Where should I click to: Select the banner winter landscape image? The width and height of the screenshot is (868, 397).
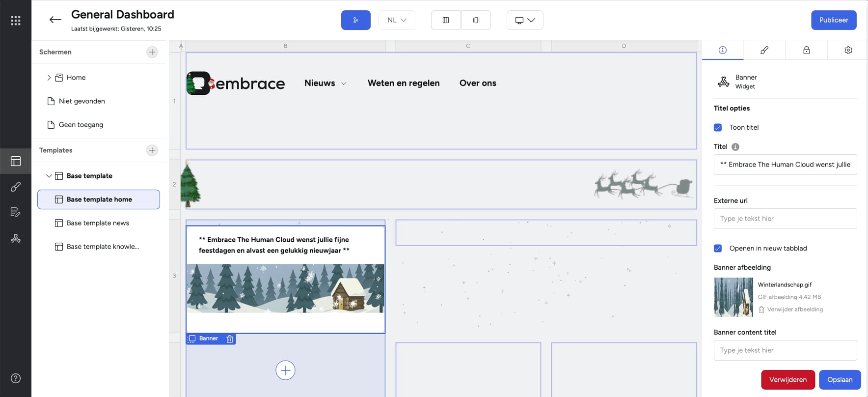285,288
